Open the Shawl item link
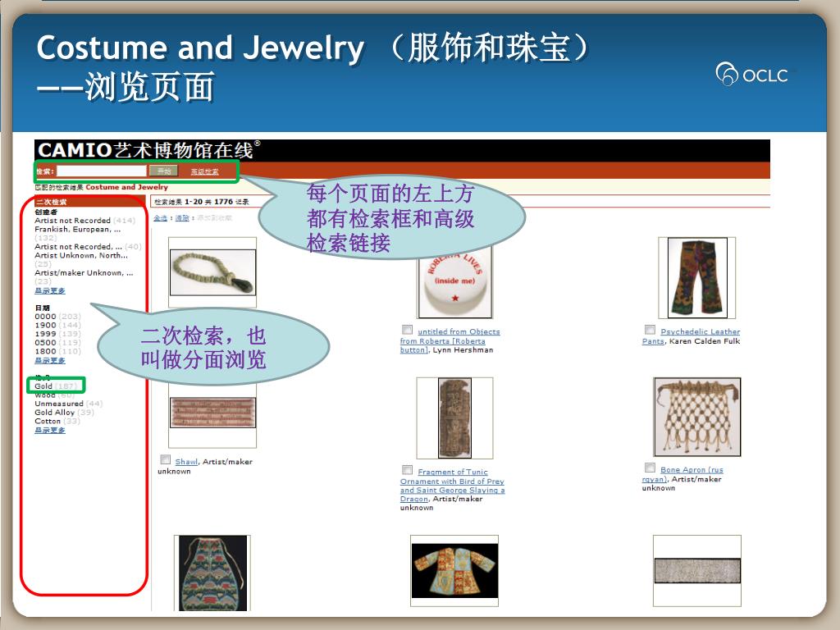840x630 pixels. pyautogui.click(x=186, y=462)
